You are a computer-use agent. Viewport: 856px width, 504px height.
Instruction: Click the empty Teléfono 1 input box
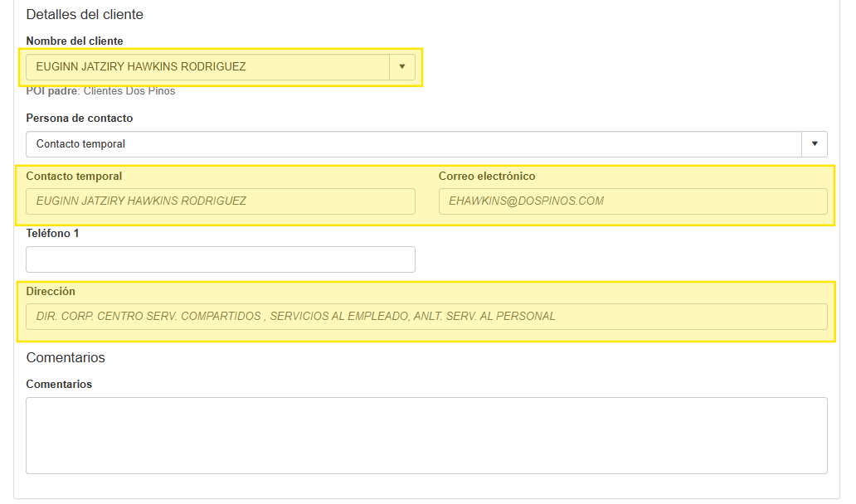(x=220, y=259)
